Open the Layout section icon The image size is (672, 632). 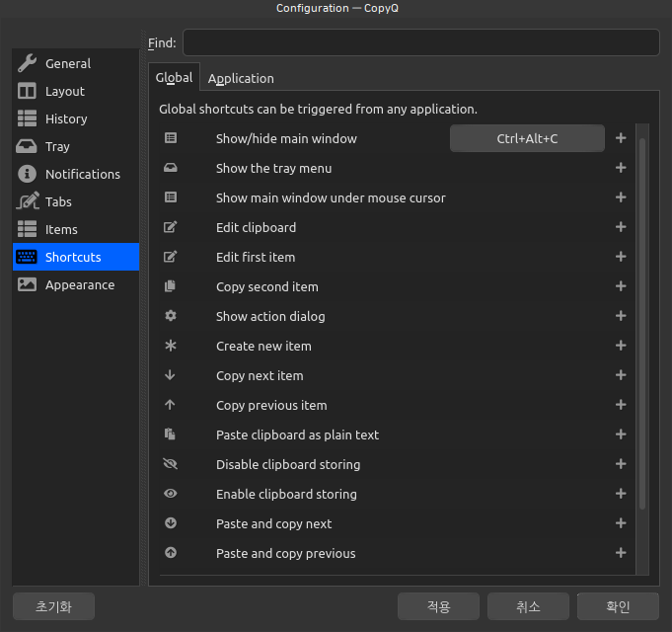click(27, 91)
